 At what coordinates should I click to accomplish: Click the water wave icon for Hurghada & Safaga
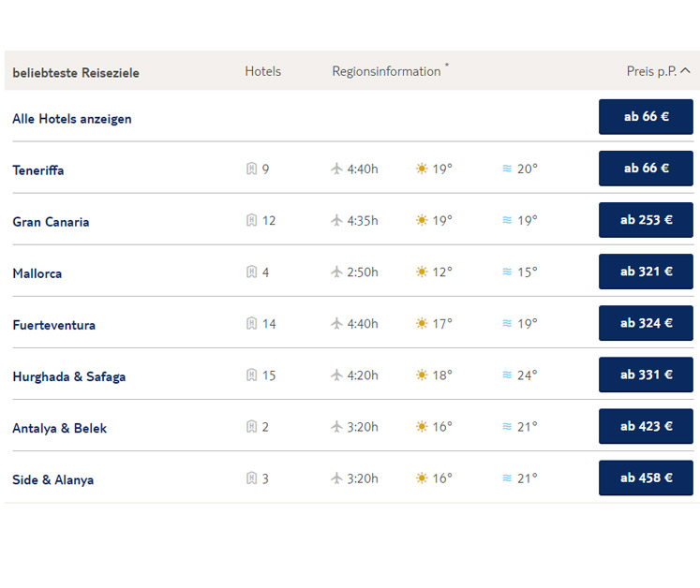[x=507, y=375]
